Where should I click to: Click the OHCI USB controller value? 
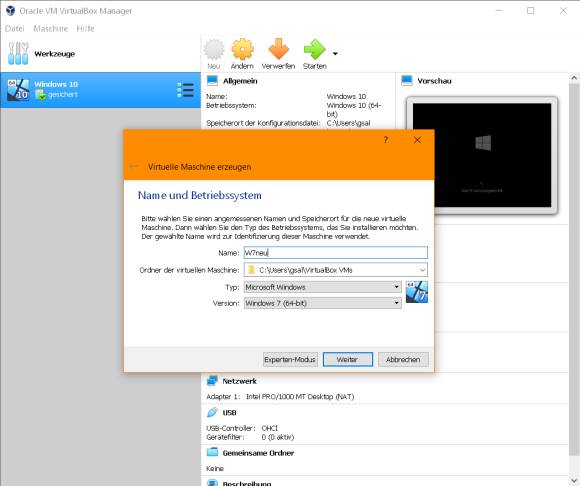pos(270,428)
